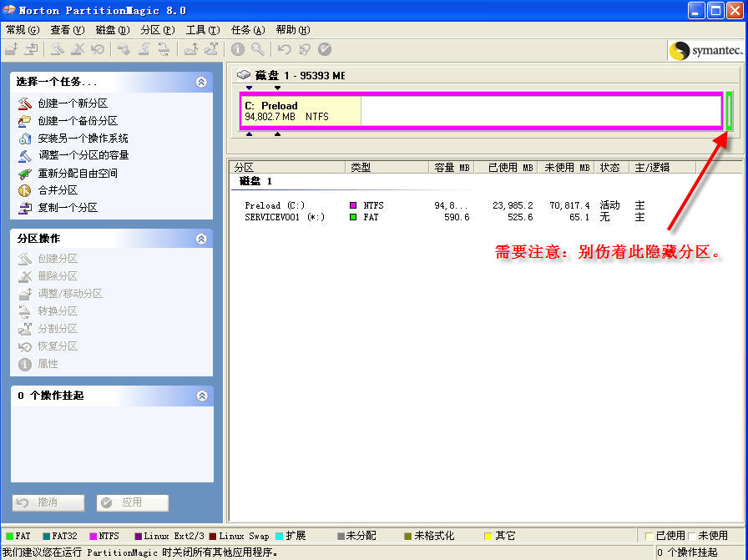Click the toolbar delete partition icon
Image resolution: width=748 pixels, height=560 pixels.
tap(78, 49)
